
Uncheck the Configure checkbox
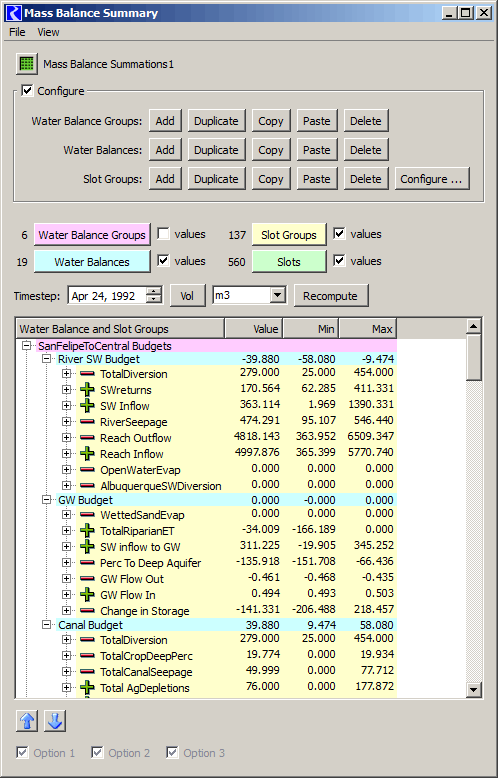tap(27, 91)
